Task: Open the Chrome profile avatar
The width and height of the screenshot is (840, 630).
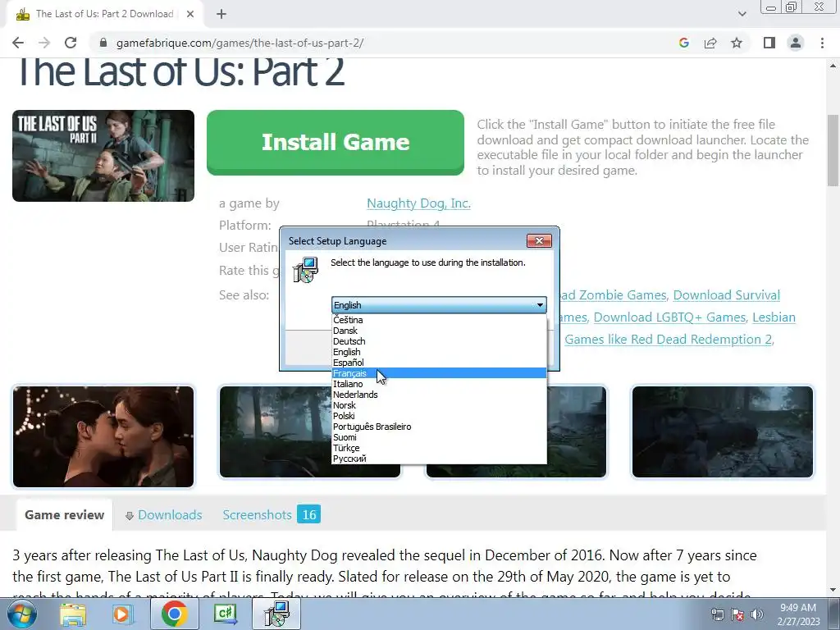Action: [796, 43]
